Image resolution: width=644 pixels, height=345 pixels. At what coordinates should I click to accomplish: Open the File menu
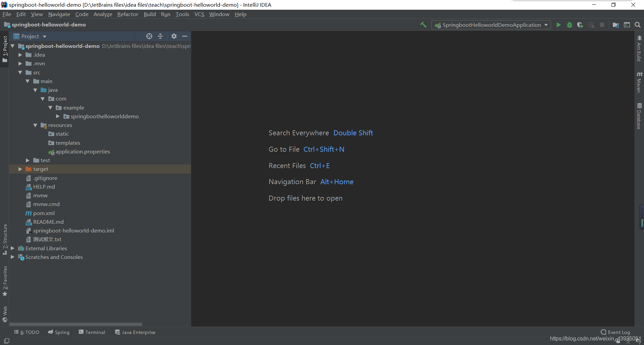point(7,14)
